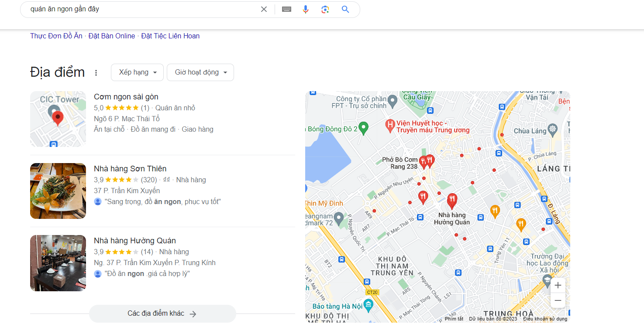Click the address 37 P. Trần Kim Xuyến

pyautogui.click(x=127, y=191)
